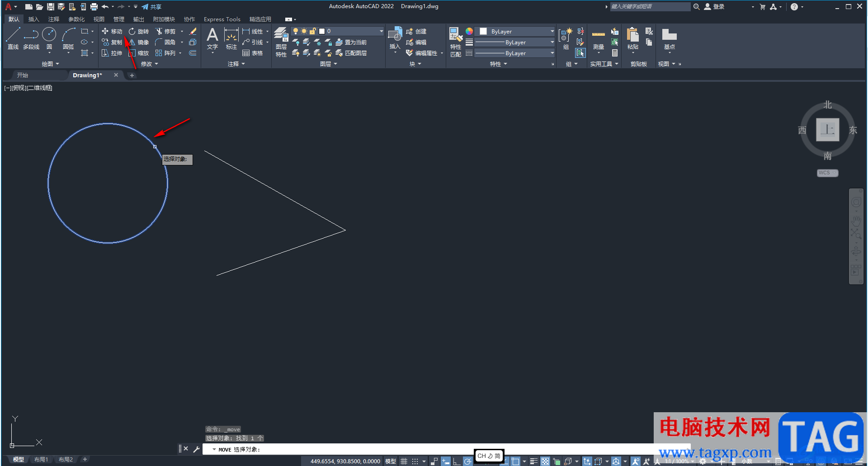Click the Create block (创建) button
The height and width of the screenshot is (466, 868).
(416, 31)
